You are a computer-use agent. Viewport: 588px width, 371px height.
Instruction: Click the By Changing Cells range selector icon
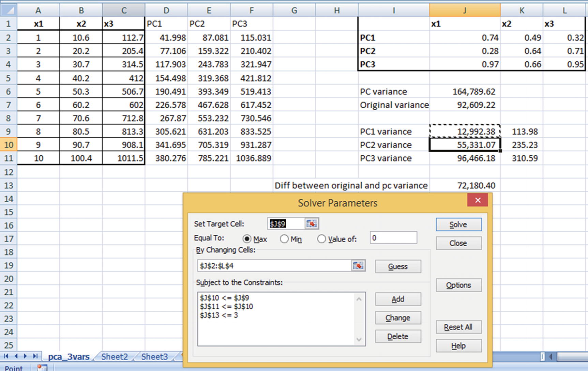tap(358, 266)
